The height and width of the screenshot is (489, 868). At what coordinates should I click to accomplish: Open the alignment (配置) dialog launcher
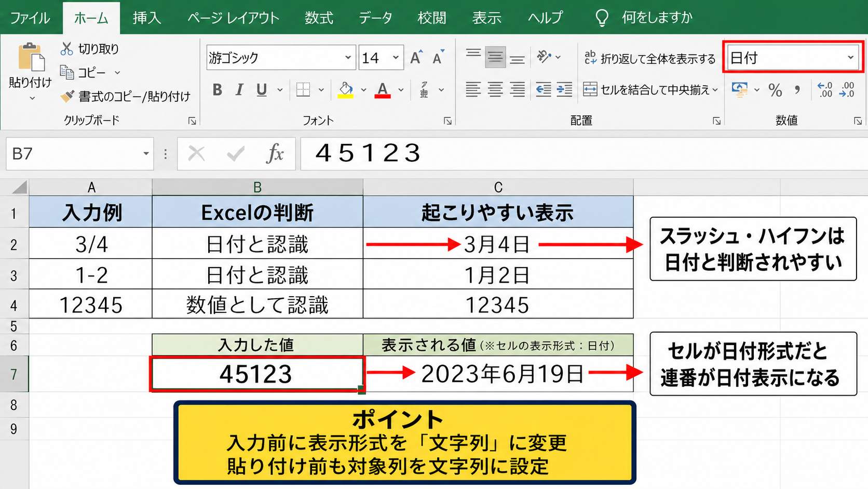tap(716, 121)
